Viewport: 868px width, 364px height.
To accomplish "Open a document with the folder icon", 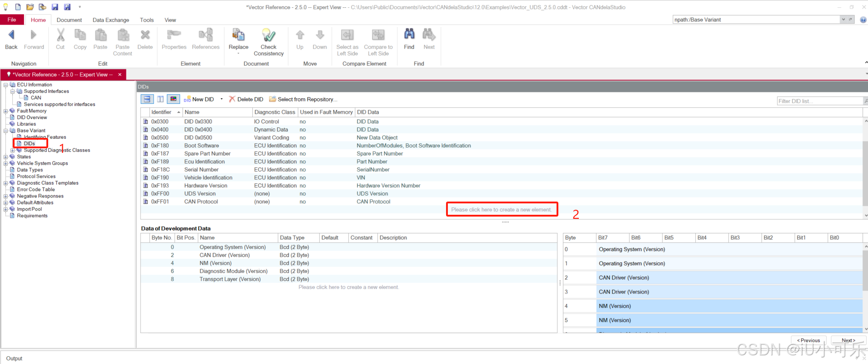I will pos(30,7).
